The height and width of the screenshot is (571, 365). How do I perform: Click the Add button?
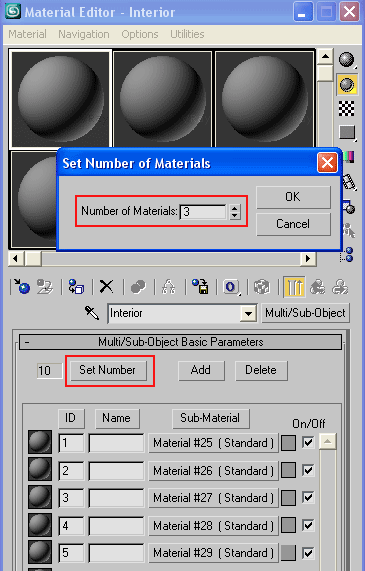click(x=201, y=370)
